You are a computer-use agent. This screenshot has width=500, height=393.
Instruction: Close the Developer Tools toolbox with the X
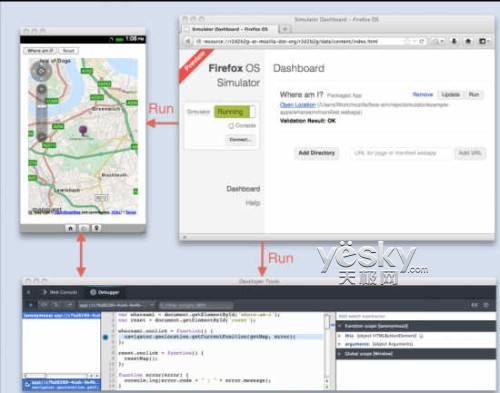pos(29,292)
